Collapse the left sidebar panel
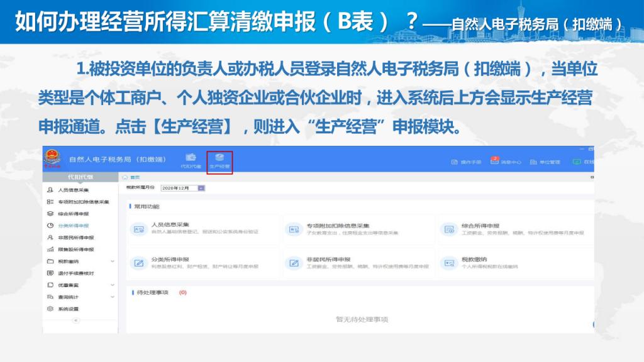Screen dimensions: 644x362 (76, 321)
